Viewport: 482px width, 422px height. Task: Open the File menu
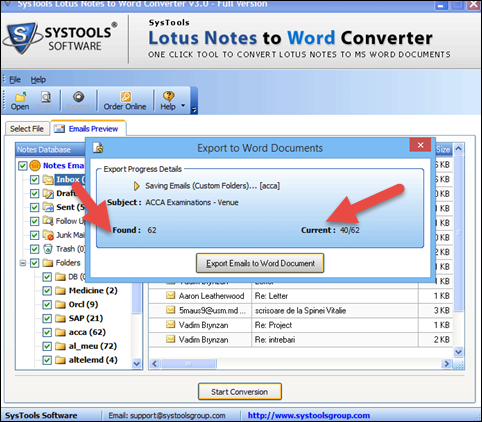pos(15,80)
